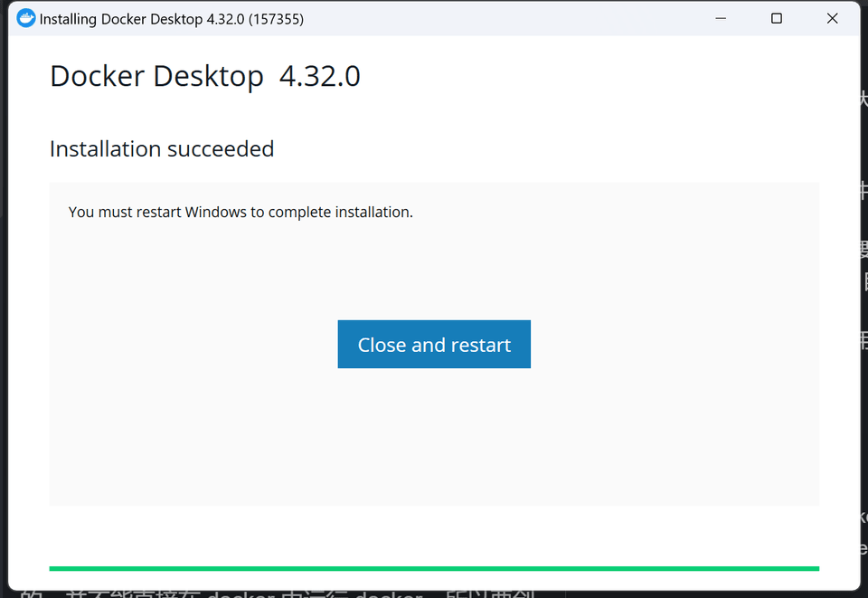Image resolution: width=868 pixels, height=598 pixels.
Task: Click the "4.32.0" version number in heading
Action: (319, 76)
